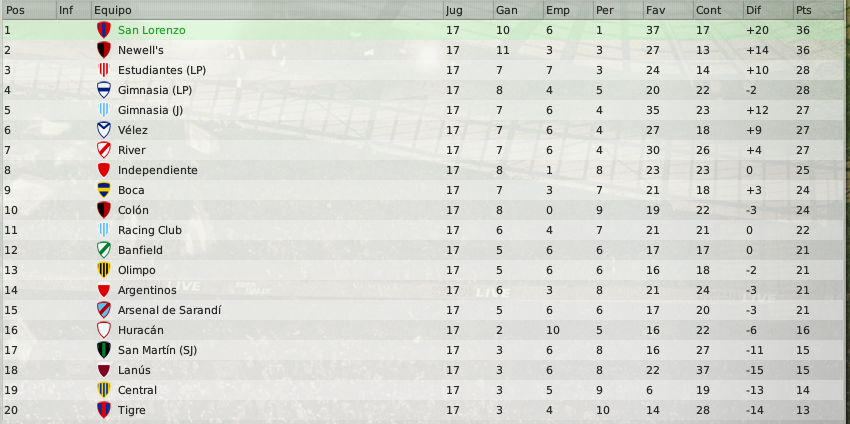This screenshot has height=424, width=850.
Task: Click the Vélez club badge
Action: point(104,130)
